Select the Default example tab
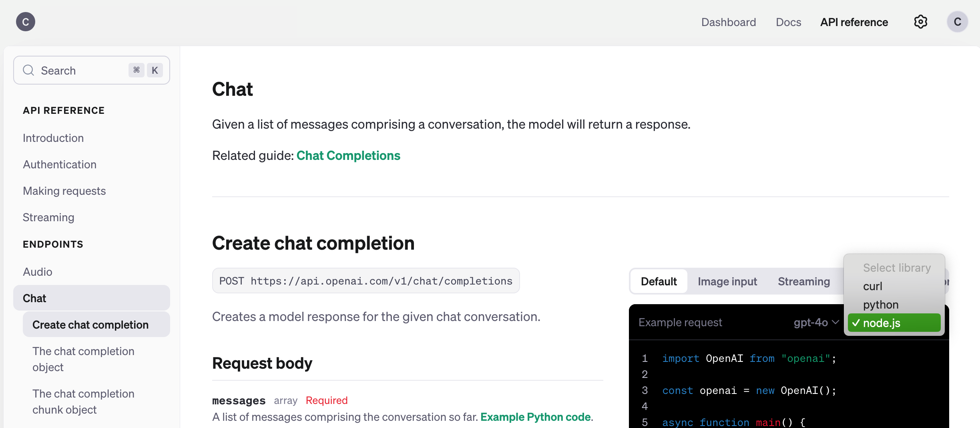The height and width of the screenshot is (428, 980). click(658, 281)
